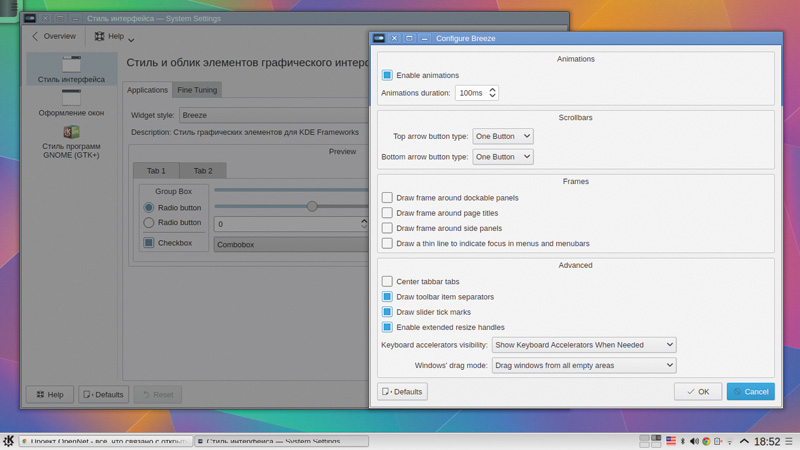Toggle thin line focus in menus checkbox
This screenshot has width=800, height=450.
point(387,243)
